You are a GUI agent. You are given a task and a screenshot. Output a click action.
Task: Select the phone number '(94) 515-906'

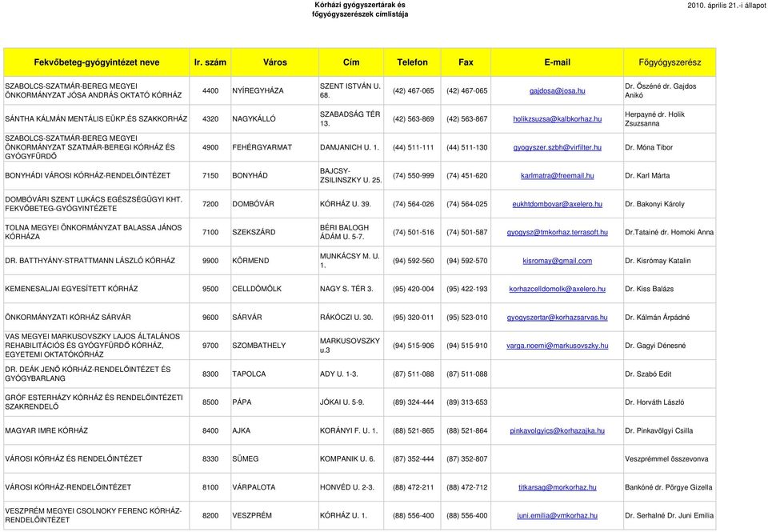(414, 346)
